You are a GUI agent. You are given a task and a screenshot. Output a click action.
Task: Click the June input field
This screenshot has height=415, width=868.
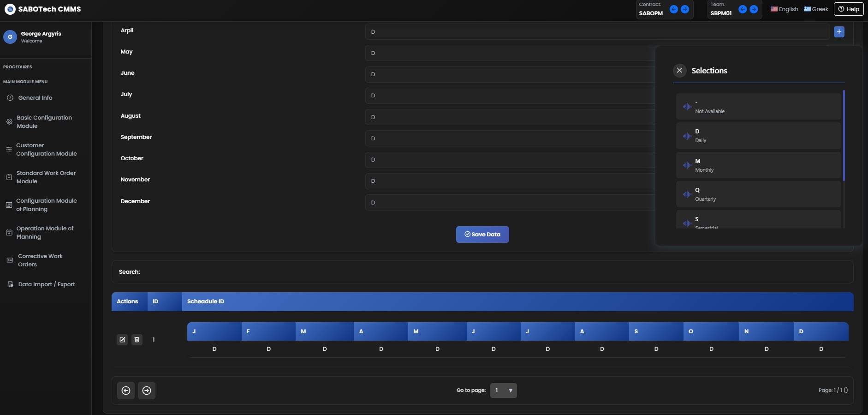tap(510, 74)
